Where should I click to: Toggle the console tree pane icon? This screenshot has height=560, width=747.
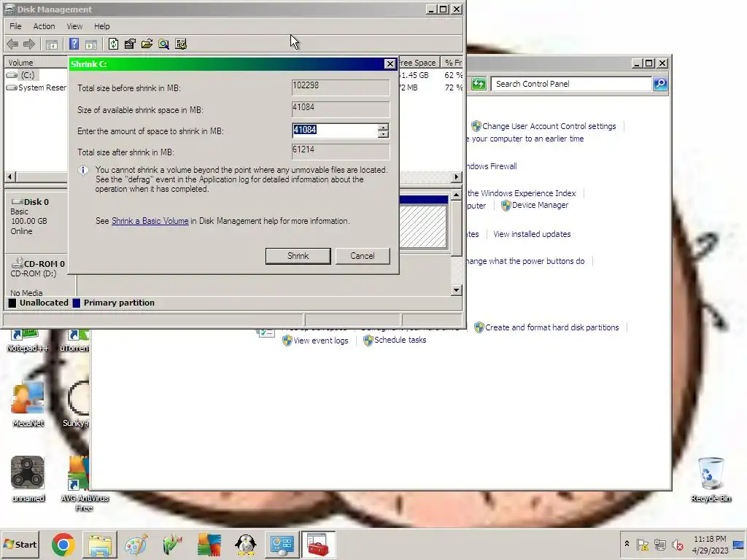click(52, 44)
